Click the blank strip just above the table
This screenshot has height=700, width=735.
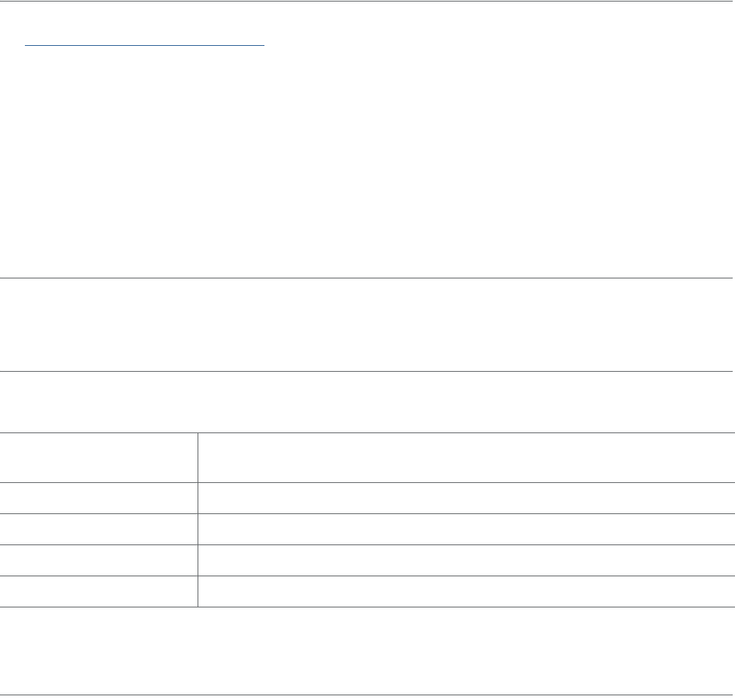[x=367, y=402]
